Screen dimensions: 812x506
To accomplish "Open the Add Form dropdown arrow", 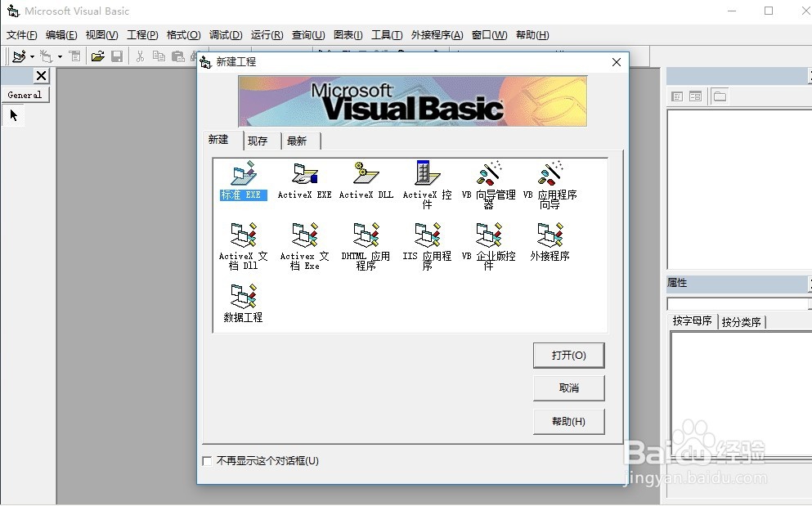I will (60, 56).
